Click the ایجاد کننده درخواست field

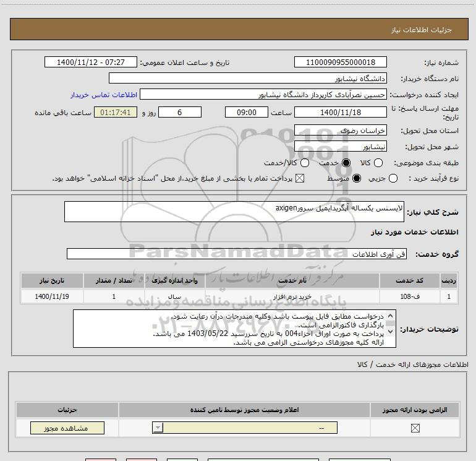(x=263, y=94)
